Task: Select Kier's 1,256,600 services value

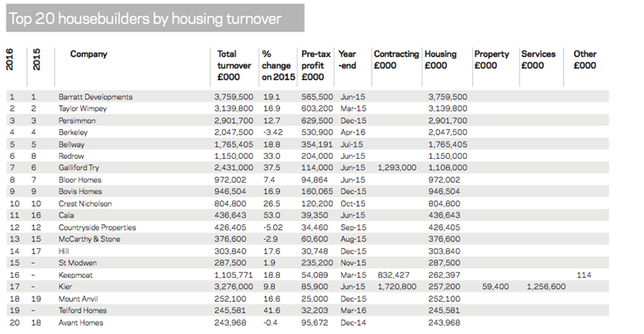Action: 542,286
